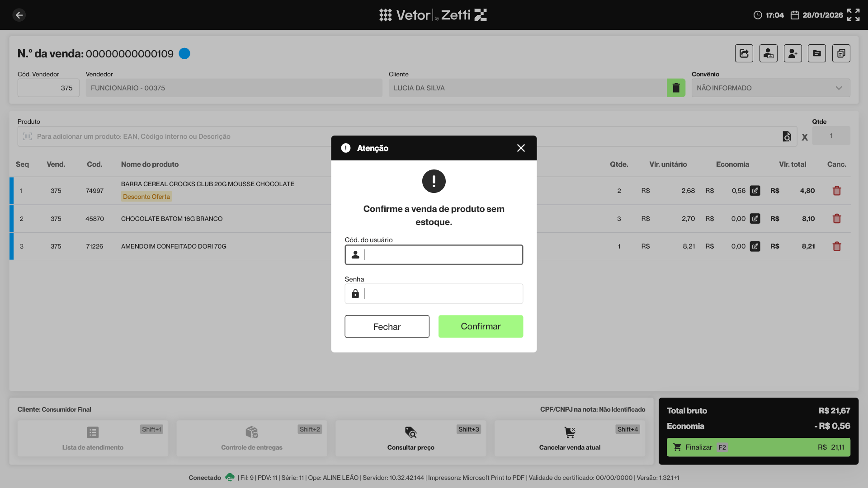Viewport: 868px width, 488px height.
Task: Toggle fullscreen mode icon
Action: point(853,15)
